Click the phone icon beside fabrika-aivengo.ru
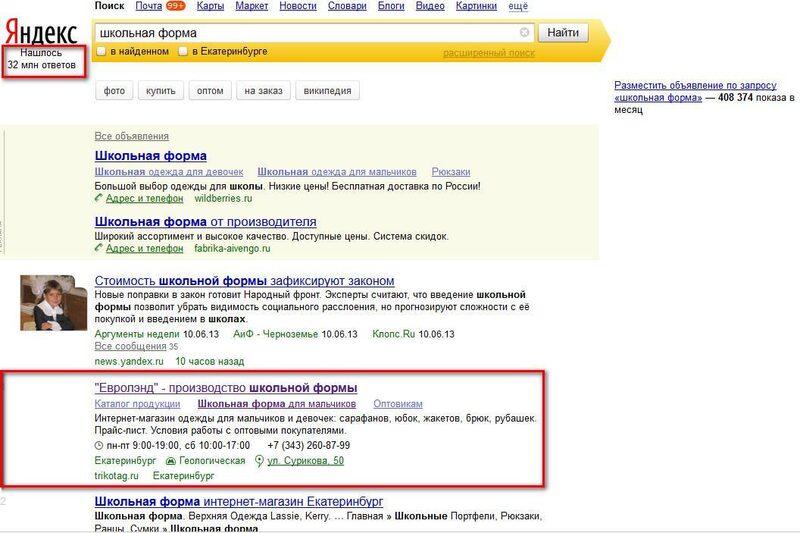 click(x=99, y=248)
